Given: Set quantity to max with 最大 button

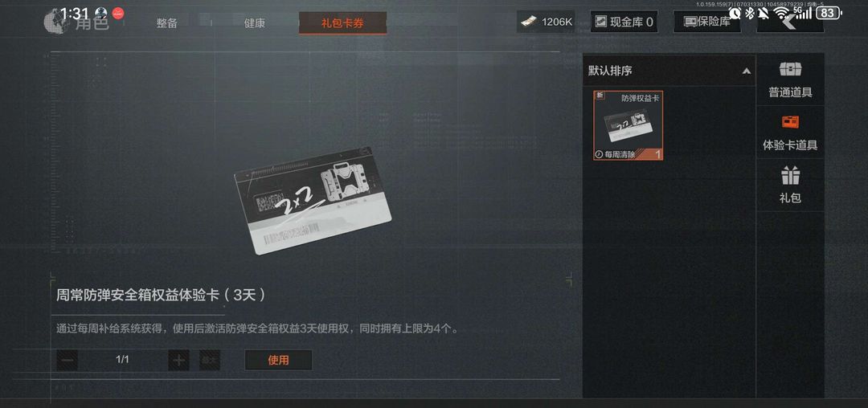Looking at the screenshot, I should [210, 360].
